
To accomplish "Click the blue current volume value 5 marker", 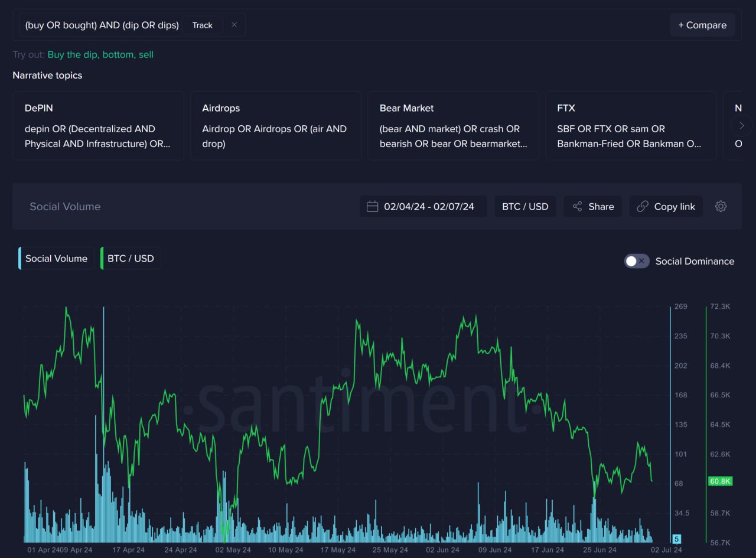I will pyautogui.click(x=677, y=539).
